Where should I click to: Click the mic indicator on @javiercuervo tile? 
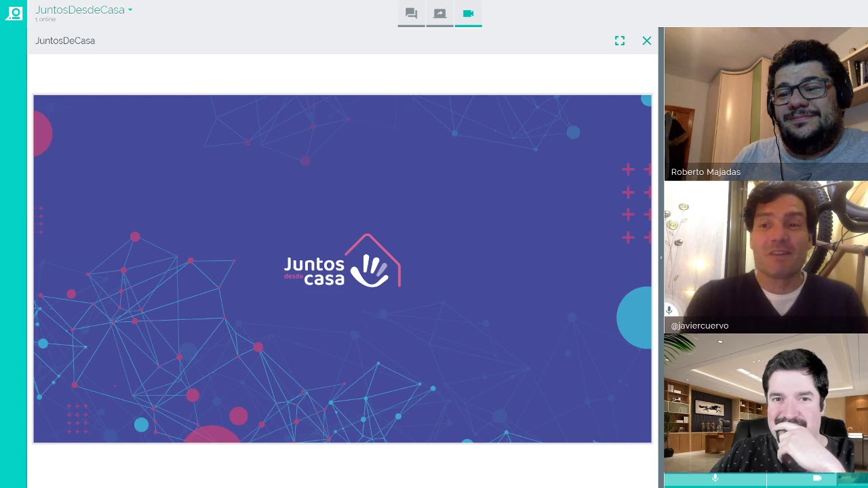pyautogui.click(x=669, y=310)
